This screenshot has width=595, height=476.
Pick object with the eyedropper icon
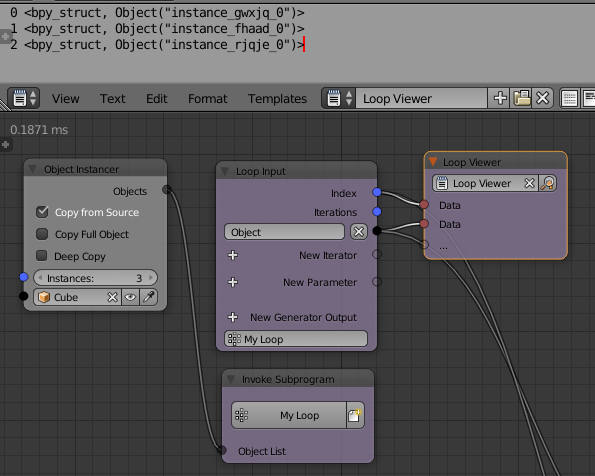(x=148, y=297)
